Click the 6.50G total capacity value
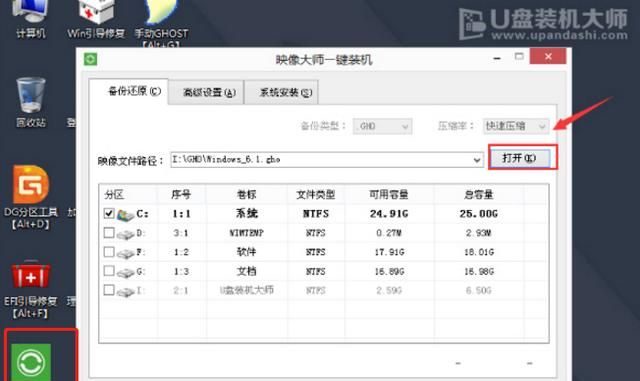 (479, 291)
